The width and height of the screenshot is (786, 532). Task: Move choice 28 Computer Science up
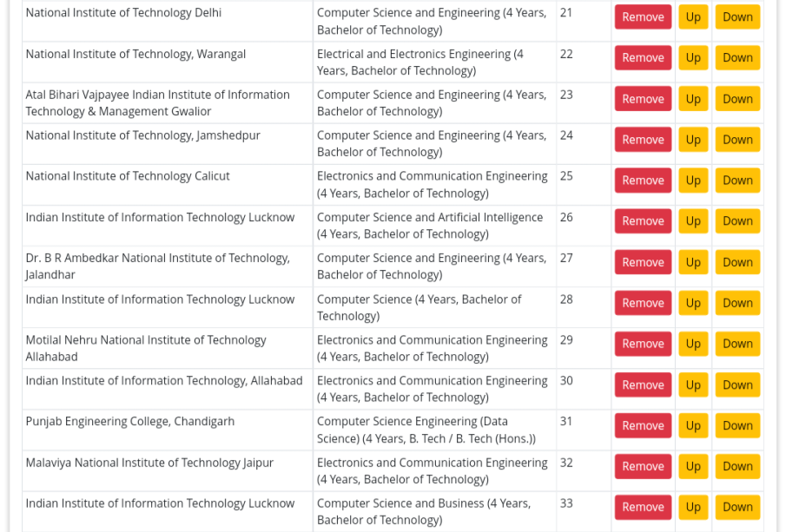[693, 303]
